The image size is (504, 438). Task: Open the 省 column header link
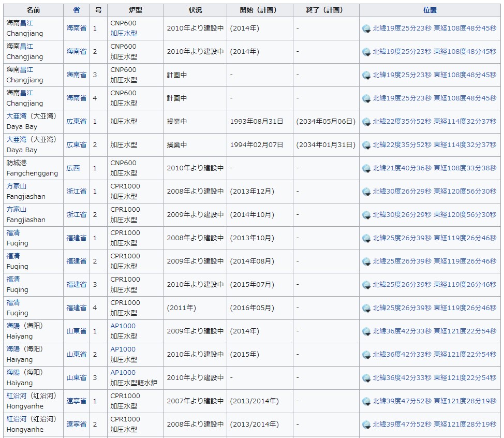coord(77,10)
